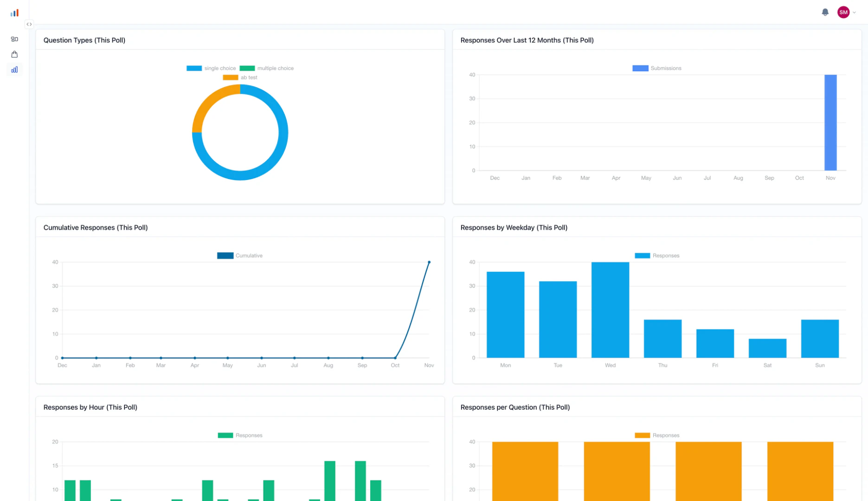The height and width of the screenshot is (501, 868).
Task: Toggle the Cumulative legend in Cumulative Responses
Action: click(239, 256)
